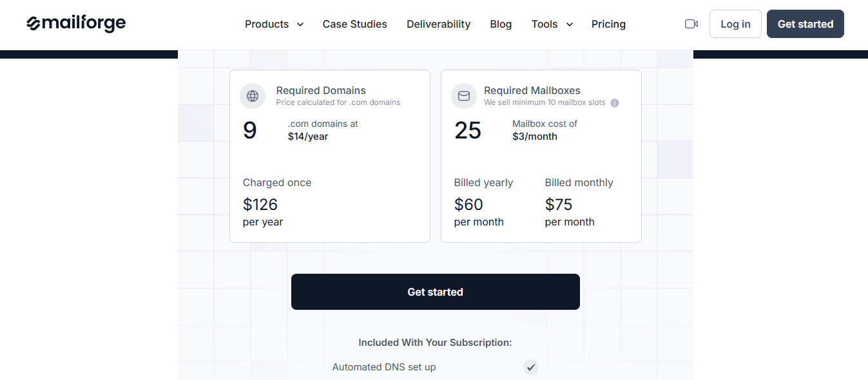Click the checkmark next to Automated DNS set up

pyautogui.click(x=531, y=367)
